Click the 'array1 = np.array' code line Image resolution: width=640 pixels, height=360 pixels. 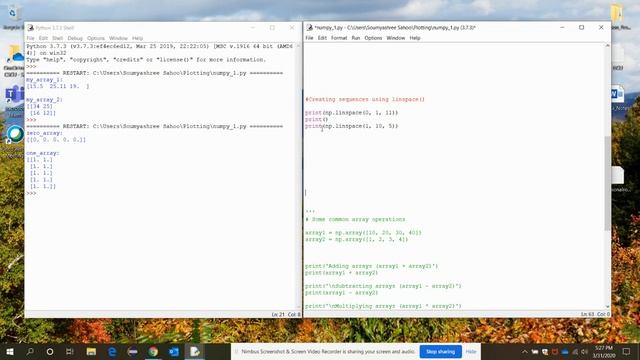tap(363, 233)
